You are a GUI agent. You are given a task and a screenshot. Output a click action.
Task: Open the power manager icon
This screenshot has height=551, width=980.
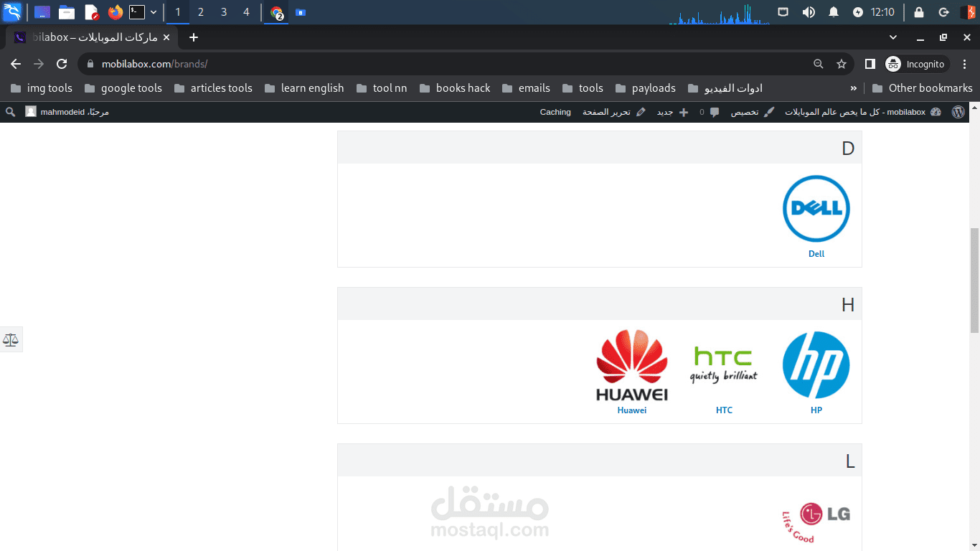(858, 12)
